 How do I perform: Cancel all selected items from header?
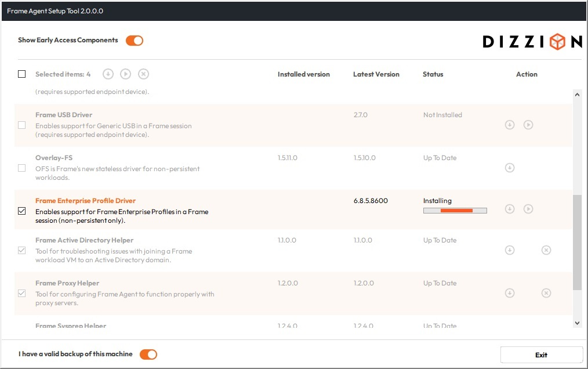[x=143, y=74]
